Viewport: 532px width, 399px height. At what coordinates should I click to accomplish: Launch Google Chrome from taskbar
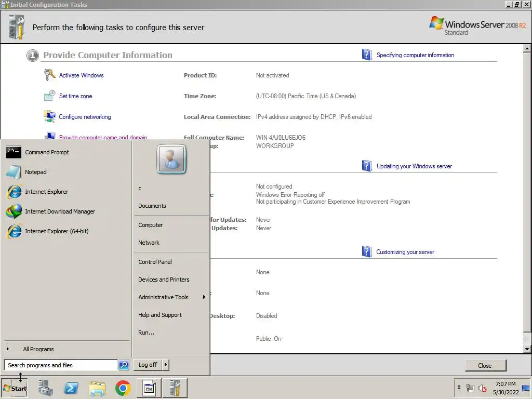(123, 388)
